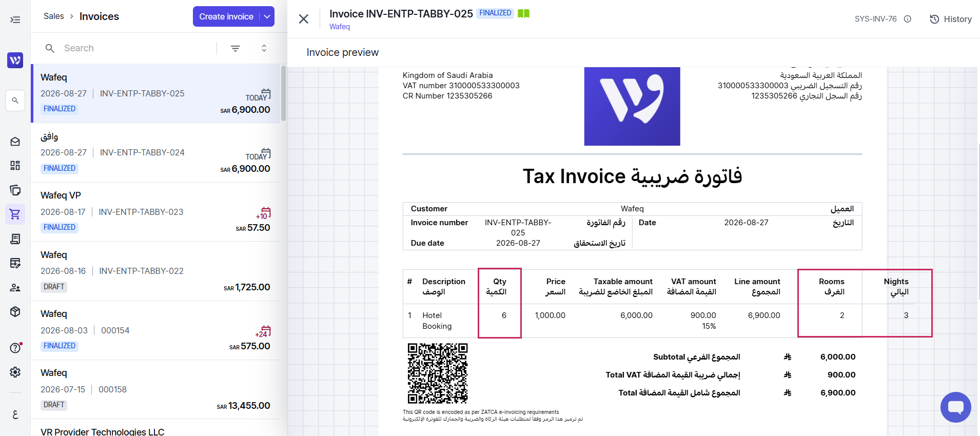Screen dimensions: 980x436
Task: Open the chat support bubble
Action: click(955, 407)
